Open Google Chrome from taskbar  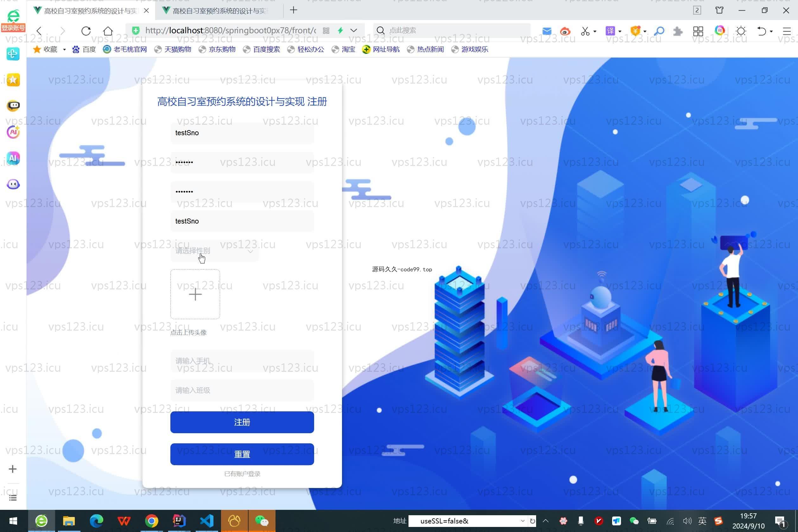[x=152, y=521]
